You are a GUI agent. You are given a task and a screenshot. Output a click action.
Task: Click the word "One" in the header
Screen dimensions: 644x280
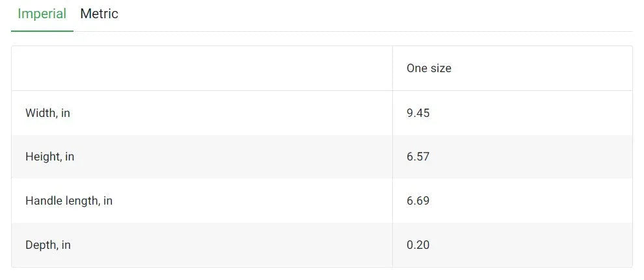pos(416,68)
